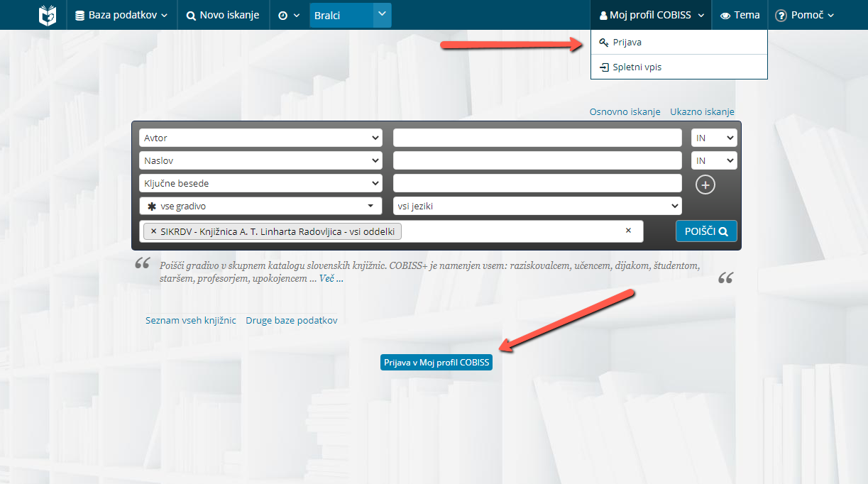This screenshot has height=484, width=868.
Task: Open the vsi jeziki language dropdown
Action: point(537,206)
